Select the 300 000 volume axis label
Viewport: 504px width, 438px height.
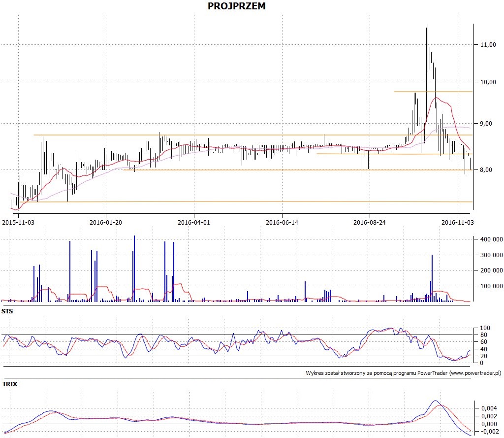(491, 255)
